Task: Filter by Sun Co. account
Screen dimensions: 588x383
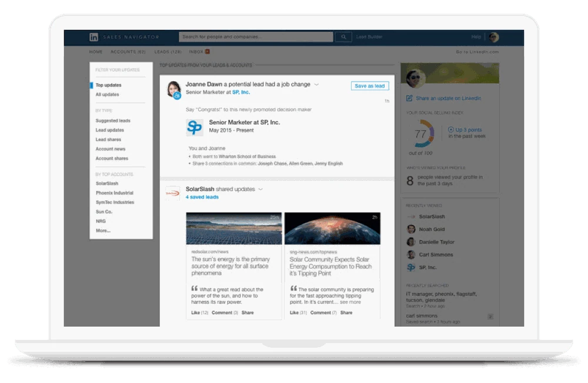Action: 104,211
